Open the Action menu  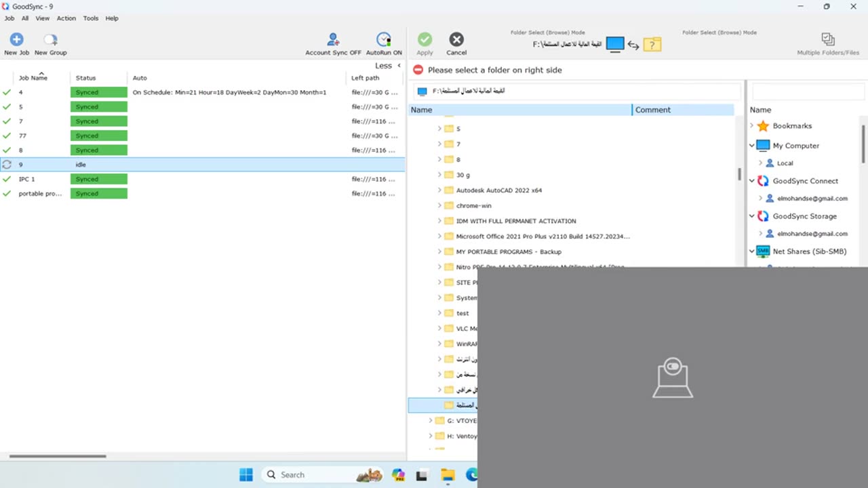[x=66, y=18]
